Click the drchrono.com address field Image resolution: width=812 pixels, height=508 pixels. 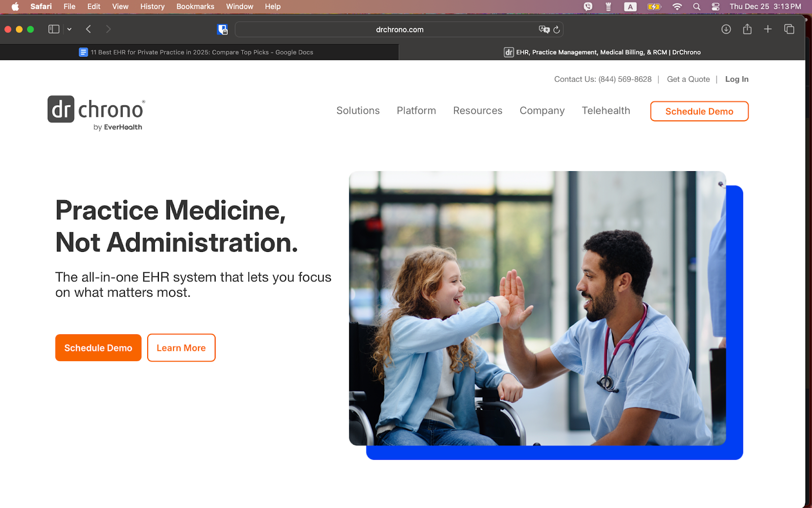(x=399, y=29)
